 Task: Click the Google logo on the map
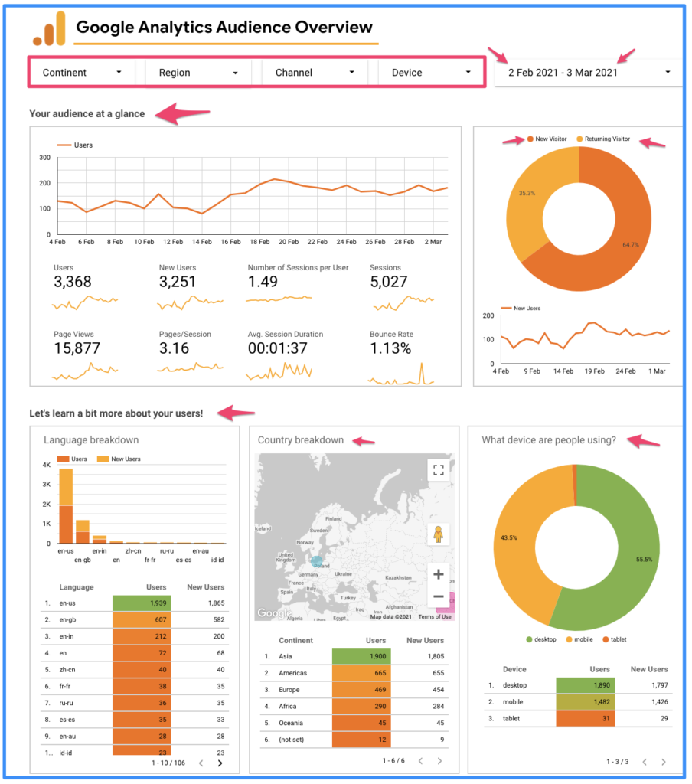click(x=274, y=613)
